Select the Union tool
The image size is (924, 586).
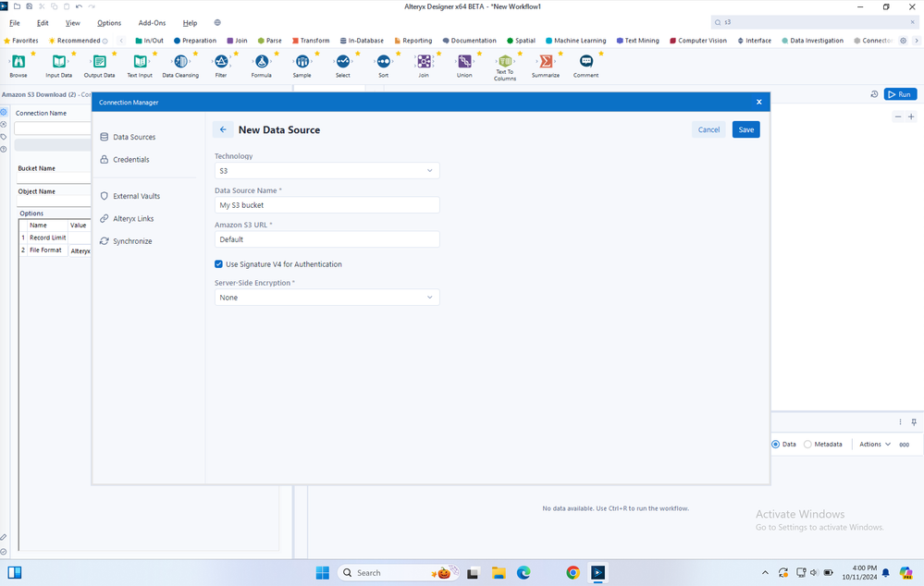(464, 66)
